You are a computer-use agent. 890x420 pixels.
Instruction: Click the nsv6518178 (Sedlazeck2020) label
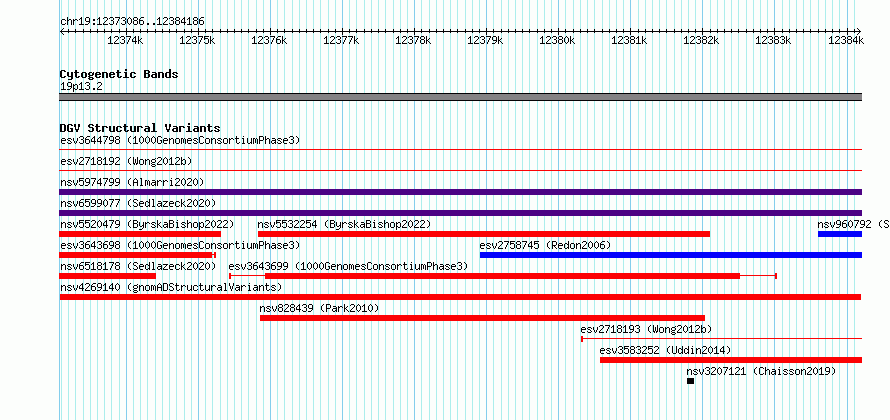(138, 266)
